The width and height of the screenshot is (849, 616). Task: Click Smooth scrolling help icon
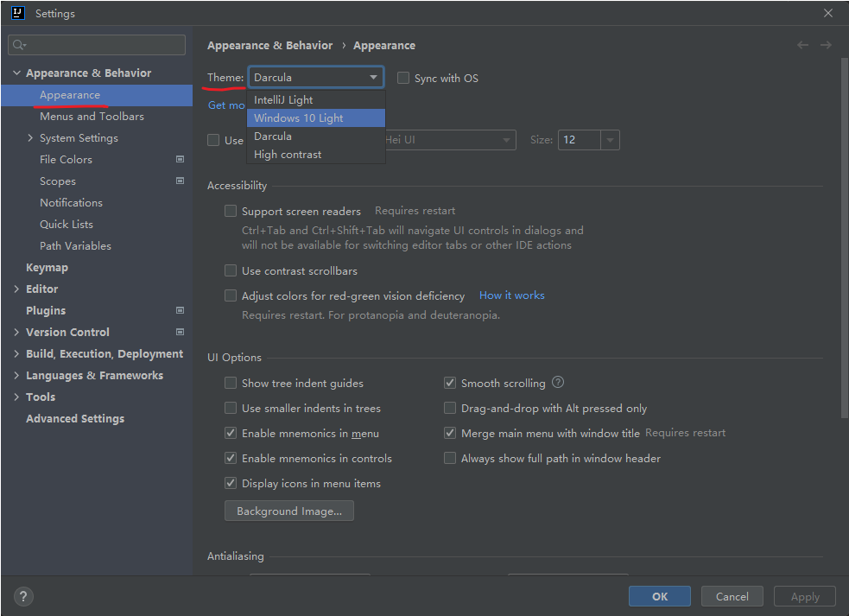[558, 383]
